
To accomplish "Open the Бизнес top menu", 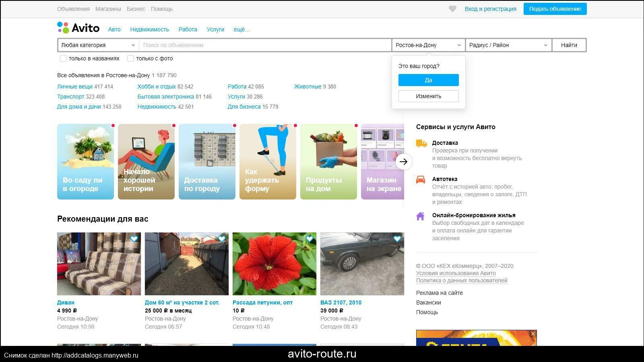I will click(136, 9).
